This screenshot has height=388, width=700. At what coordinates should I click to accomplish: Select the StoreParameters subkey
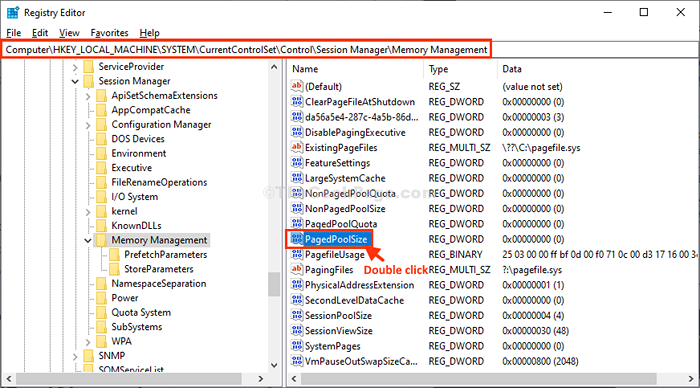158,269
